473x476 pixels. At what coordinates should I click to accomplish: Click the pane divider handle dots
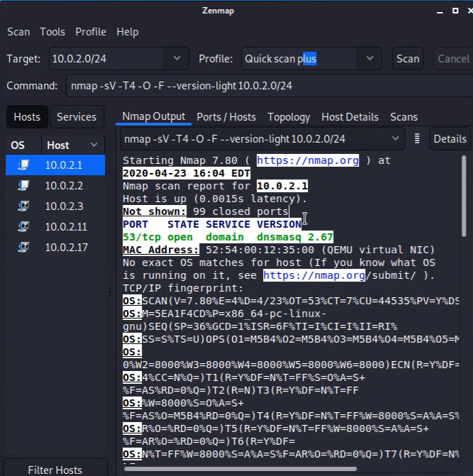point(110,292)
